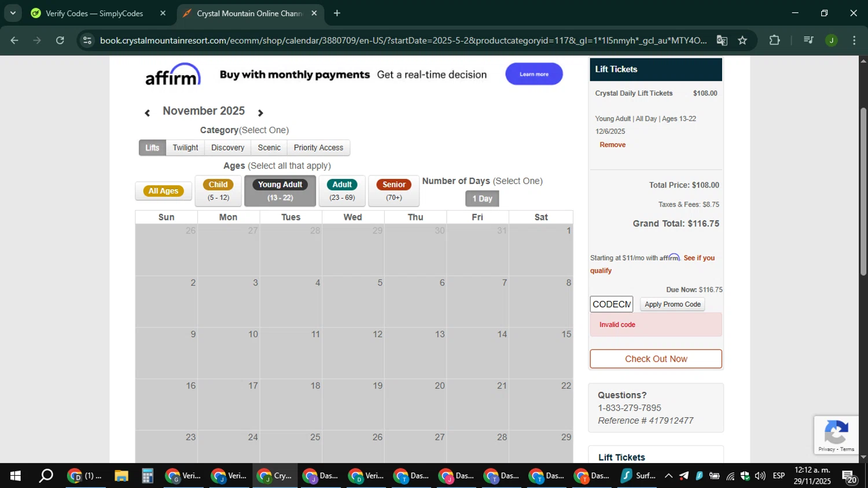
Task: Show hidden system tray icons
Action: click(x=668, y=476)
